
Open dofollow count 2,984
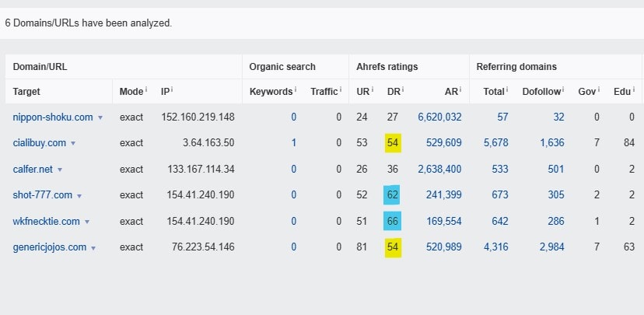pos(552,247)
